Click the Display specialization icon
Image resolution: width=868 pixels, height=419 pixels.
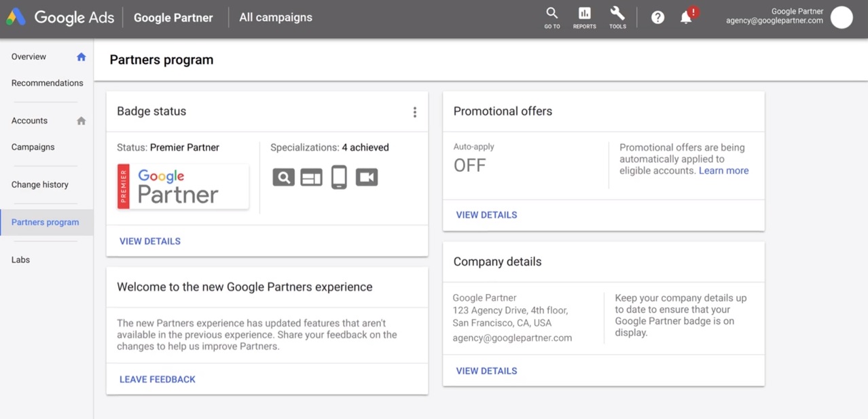[311, 177]
